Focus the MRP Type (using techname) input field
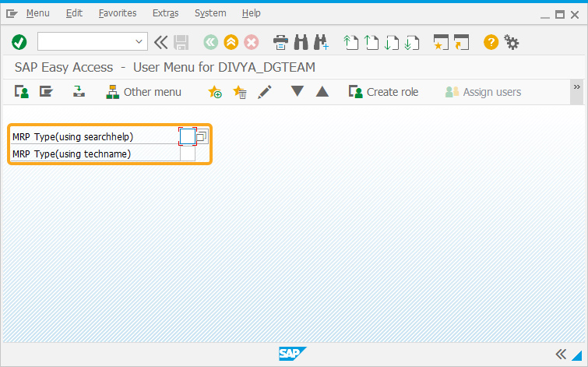 (x=188, y=154)
